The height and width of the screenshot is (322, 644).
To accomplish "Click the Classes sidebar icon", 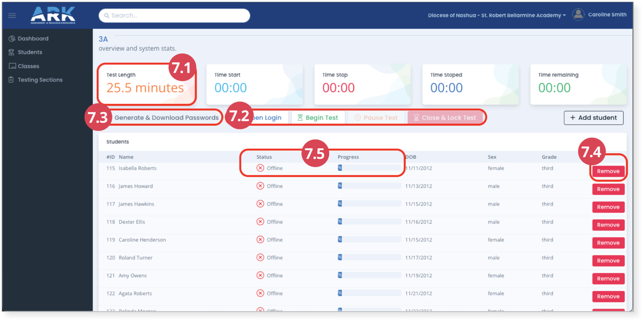I will point(12,66).
